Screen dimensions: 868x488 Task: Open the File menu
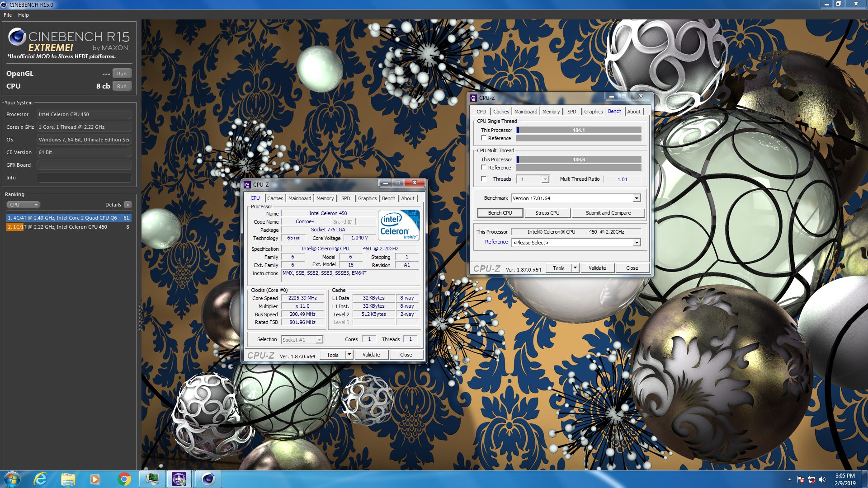(8, 15)
